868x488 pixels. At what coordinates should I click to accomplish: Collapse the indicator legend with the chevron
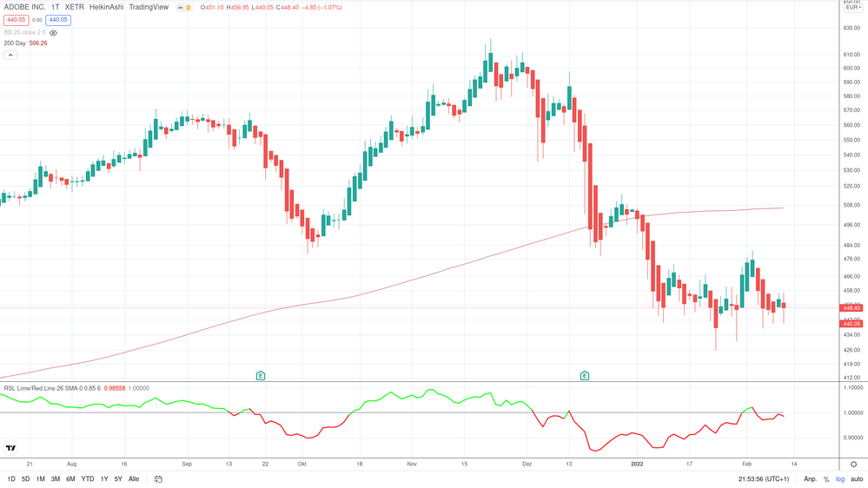[10, 55]
